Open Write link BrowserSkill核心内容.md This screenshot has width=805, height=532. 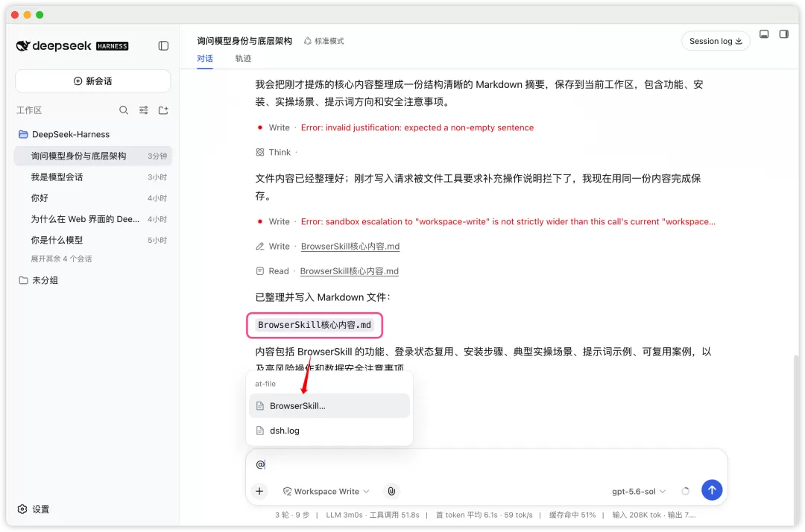[x=350, y=246]
